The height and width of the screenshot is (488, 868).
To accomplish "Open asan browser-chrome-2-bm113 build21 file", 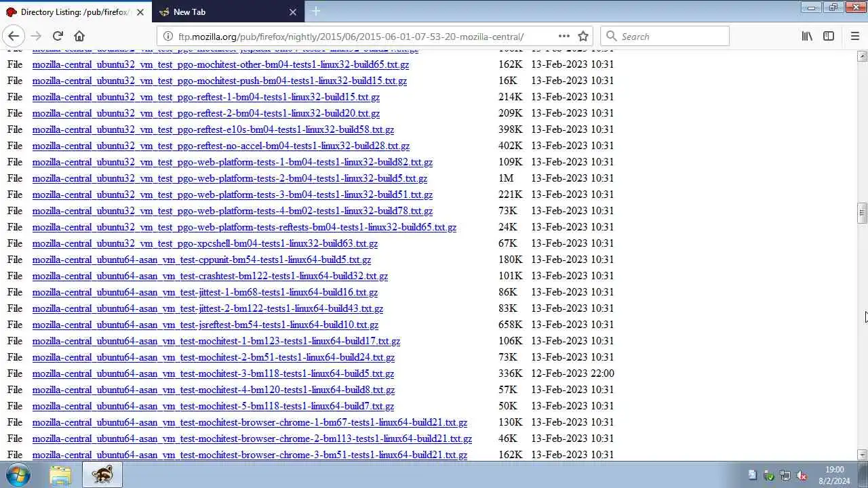I will (252, 439).
